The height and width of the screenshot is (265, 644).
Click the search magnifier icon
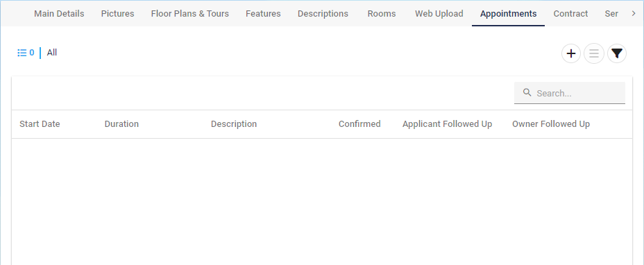click(527, 92)
